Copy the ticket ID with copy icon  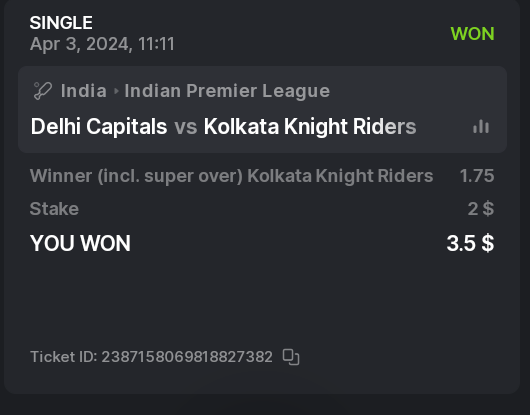click(291, 357)
